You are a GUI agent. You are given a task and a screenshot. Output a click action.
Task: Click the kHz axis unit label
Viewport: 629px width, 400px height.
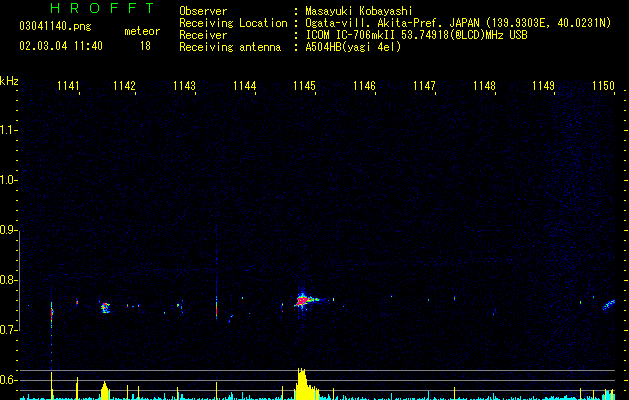(9, 81)
